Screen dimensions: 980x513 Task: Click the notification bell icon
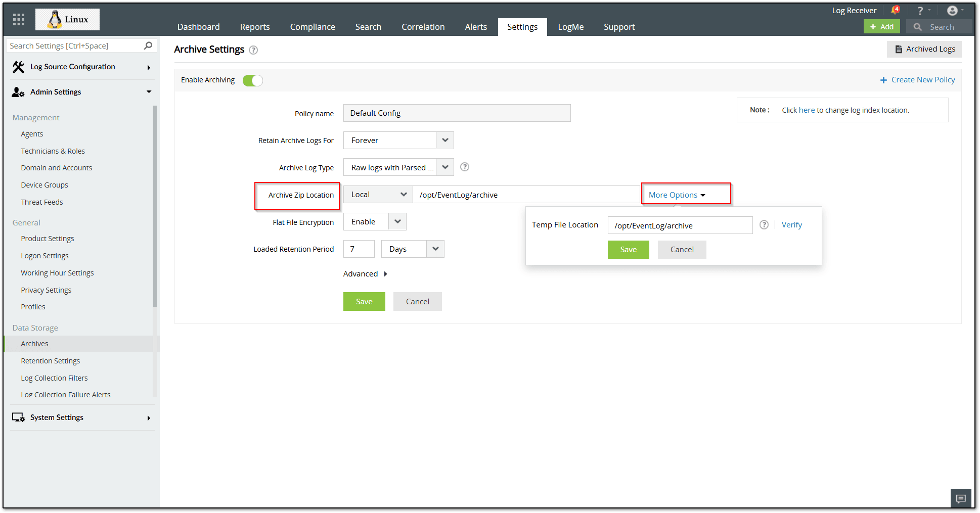pyautogui.click(x=895, y=10)
